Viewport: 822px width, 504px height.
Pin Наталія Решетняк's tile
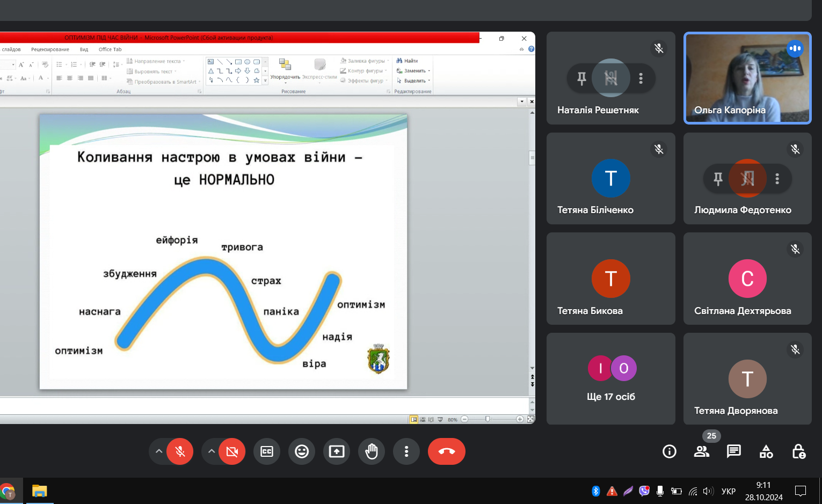[x=581, y=78]
